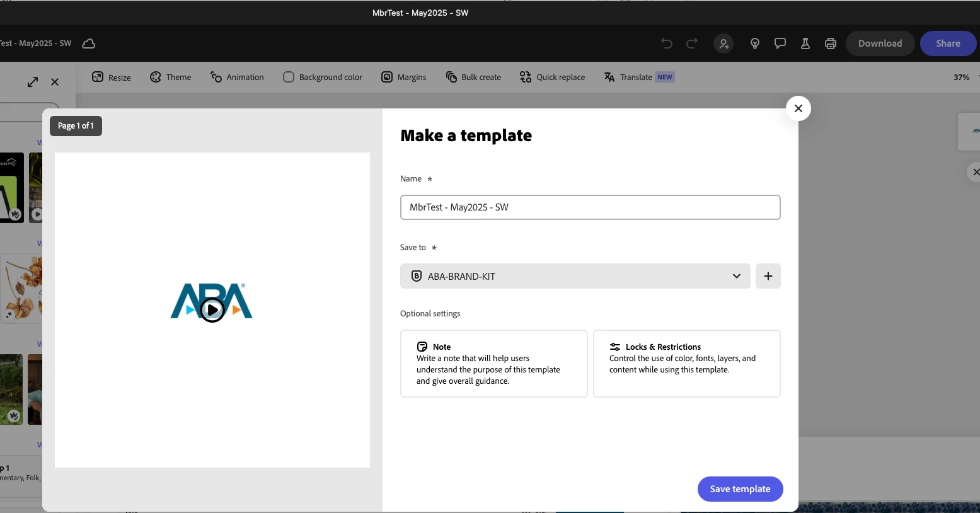The height and width of the screenshot is (513, 980).
Task: Open Bulk create
Action: (473, 77)
